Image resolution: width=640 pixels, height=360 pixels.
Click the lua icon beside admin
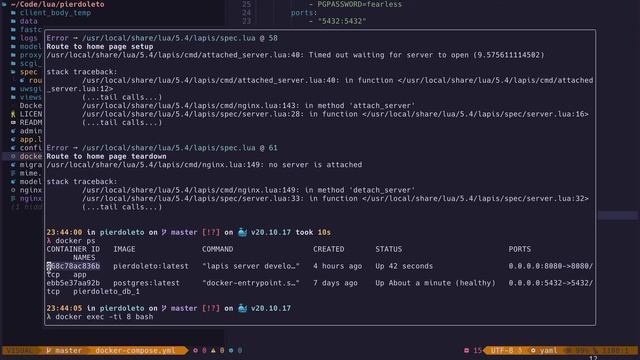pos(13,131)
